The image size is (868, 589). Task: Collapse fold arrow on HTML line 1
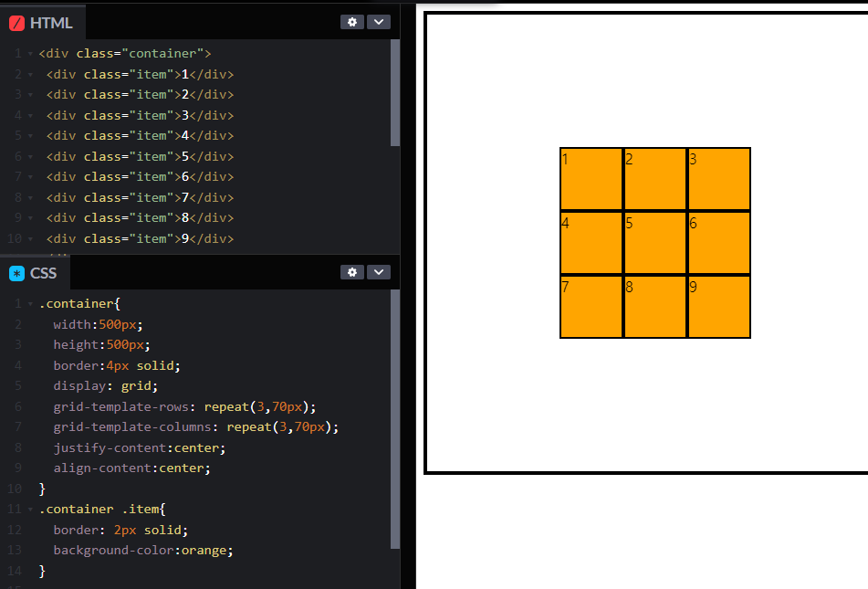pyautogui.click(x=30, y=54)
